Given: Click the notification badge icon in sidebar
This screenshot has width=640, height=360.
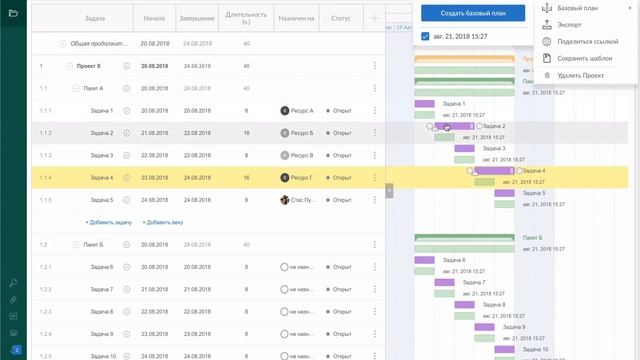Looking at the screenshot, I should coord(16,350).
